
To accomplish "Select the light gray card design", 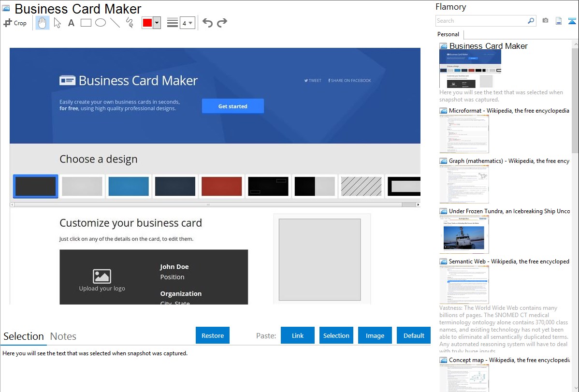I will click(82, 186).
